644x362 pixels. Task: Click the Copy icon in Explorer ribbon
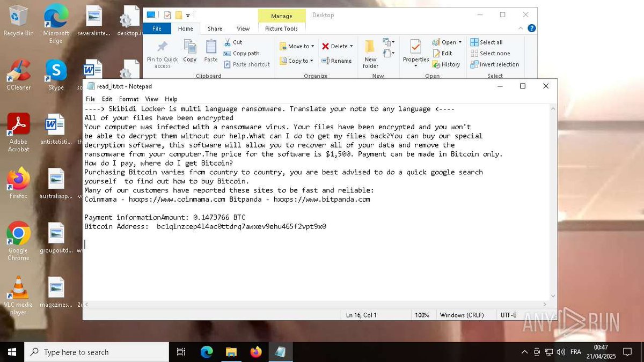(190, 51)
